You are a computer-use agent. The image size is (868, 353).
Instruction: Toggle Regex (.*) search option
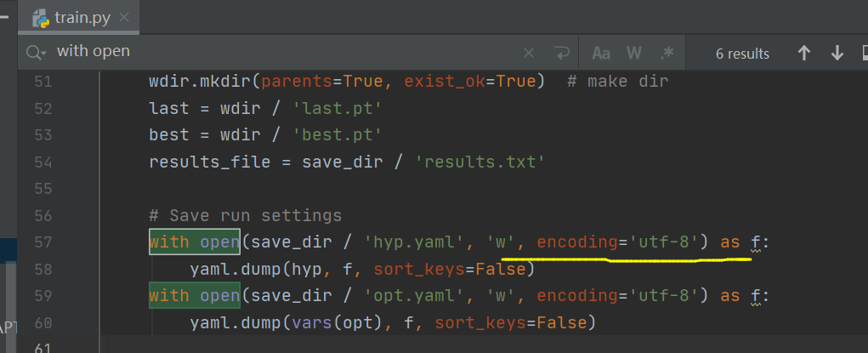(667, 53)
